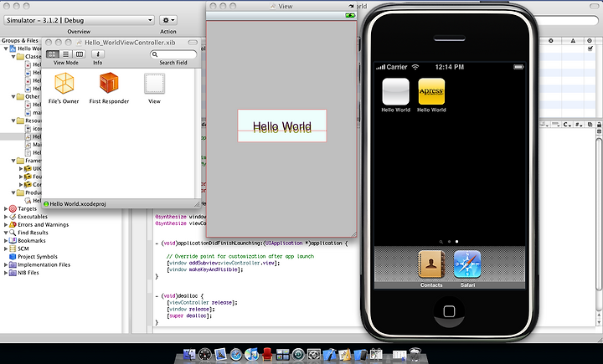Expand the CoreGraphics framework triangle
Viewport: 603px width, 364px height.
click(21, 184)
